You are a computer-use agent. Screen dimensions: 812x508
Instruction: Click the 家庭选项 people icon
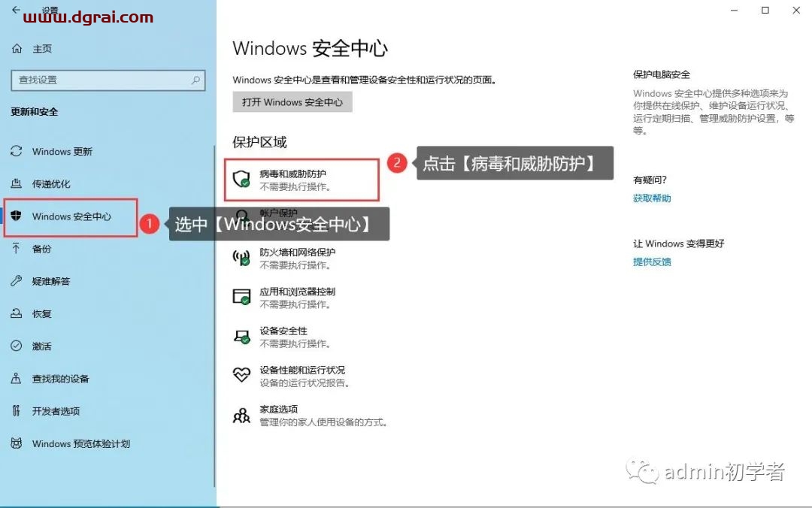(x=241, y=415)
